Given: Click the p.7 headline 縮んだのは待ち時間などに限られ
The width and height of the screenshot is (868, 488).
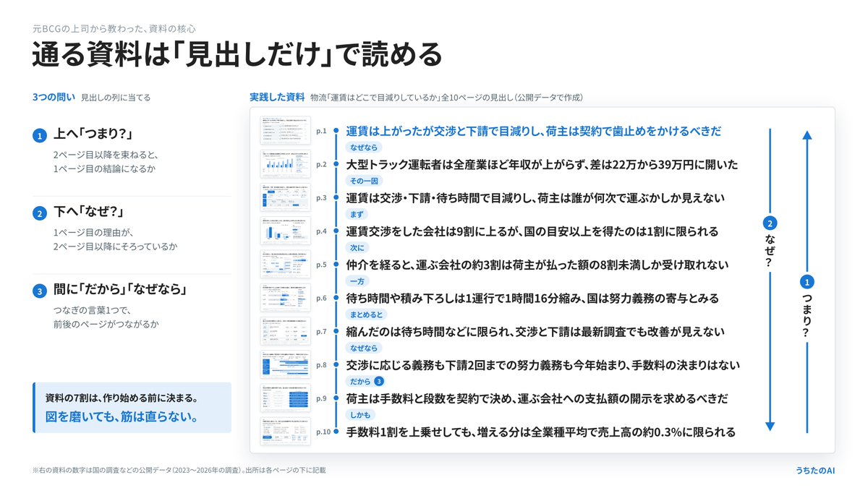Looking at the screenshot, I should coord(535,331).
